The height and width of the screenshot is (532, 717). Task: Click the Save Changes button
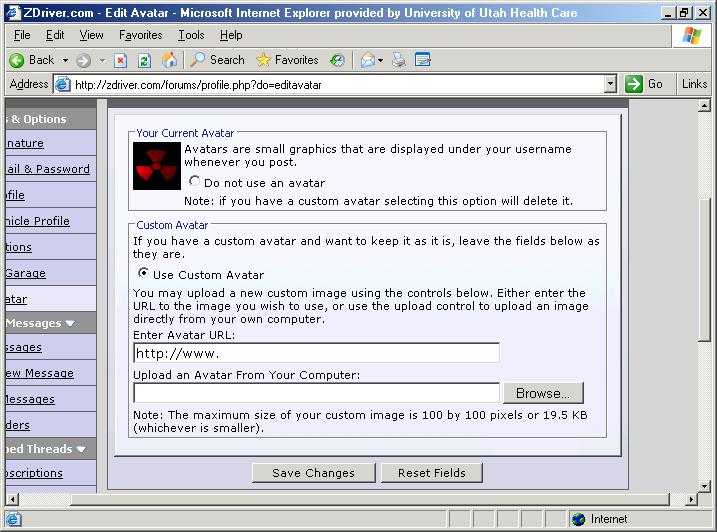coord(313,473)
